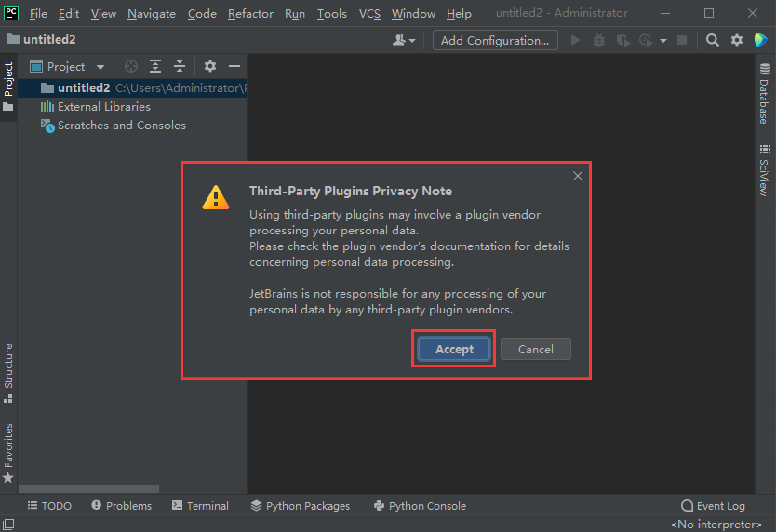Open the VCS menu
Image resolution: width=776 pixels, height=532 pixels.
(369, 13)
